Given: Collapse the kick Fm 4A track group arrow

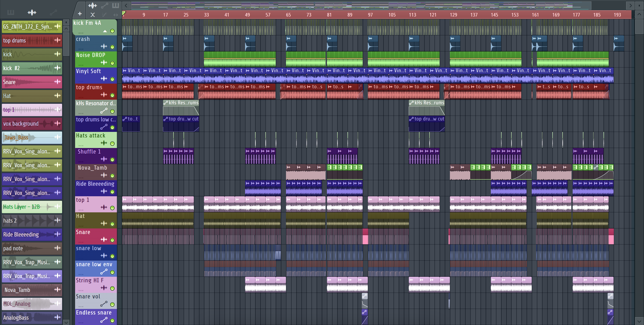Looking at the screenshot, I should [x=105, y=31].
